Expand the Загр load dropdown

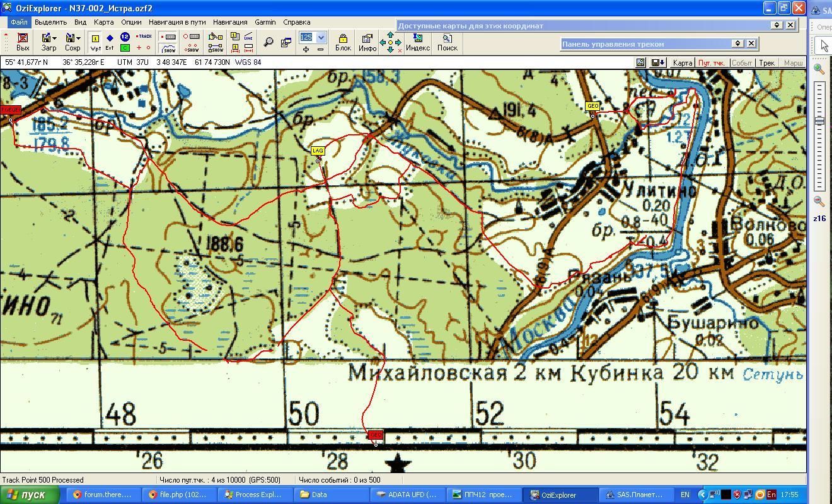(x=54, y=38)
